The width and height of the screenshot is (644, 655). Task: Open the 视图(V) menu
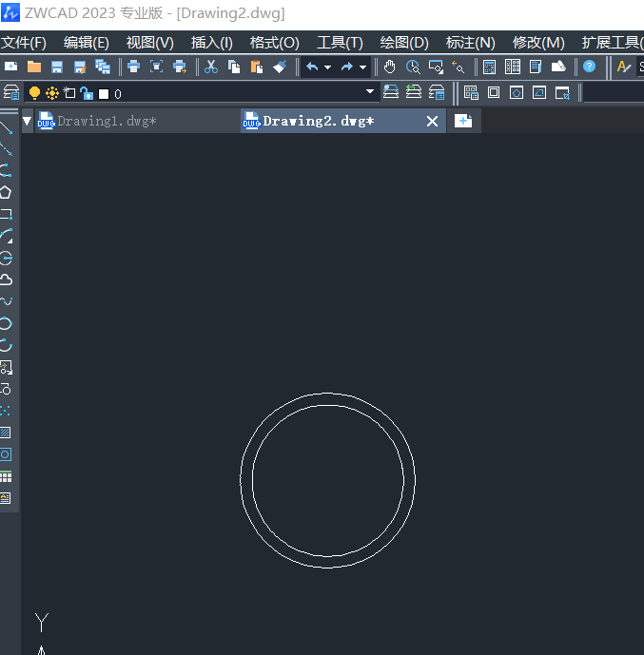pyautogui.click(x=149, y=43)
